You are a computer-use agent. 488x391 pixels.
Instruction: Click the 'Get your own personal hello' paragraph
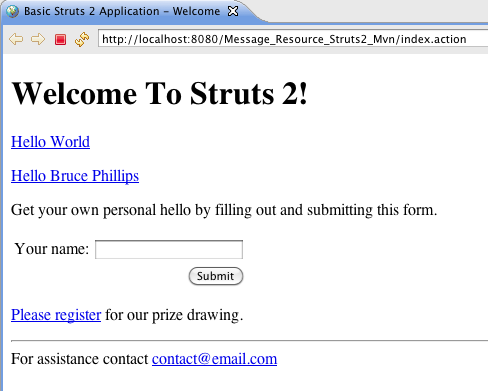click(x=224, y=210)
